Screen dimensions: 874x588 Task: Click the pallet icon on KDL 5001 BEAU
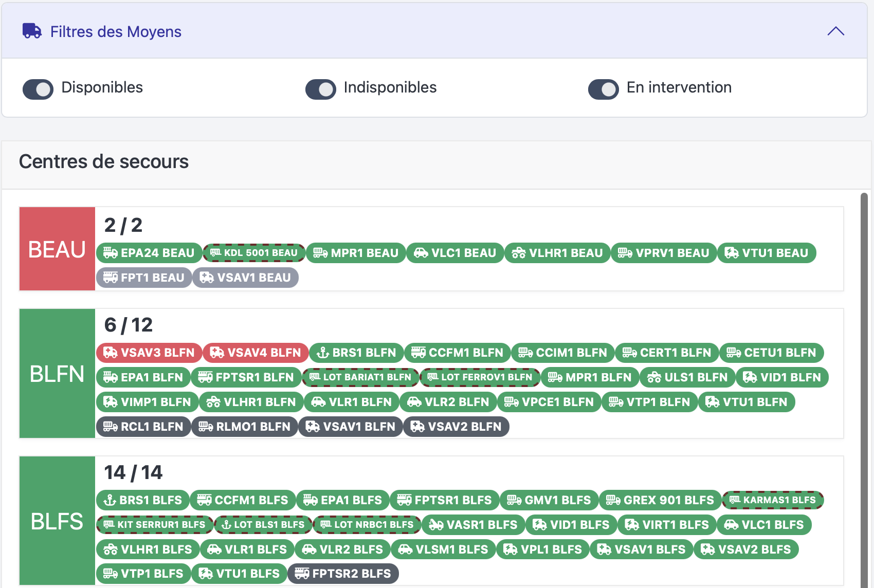point(215,253)
